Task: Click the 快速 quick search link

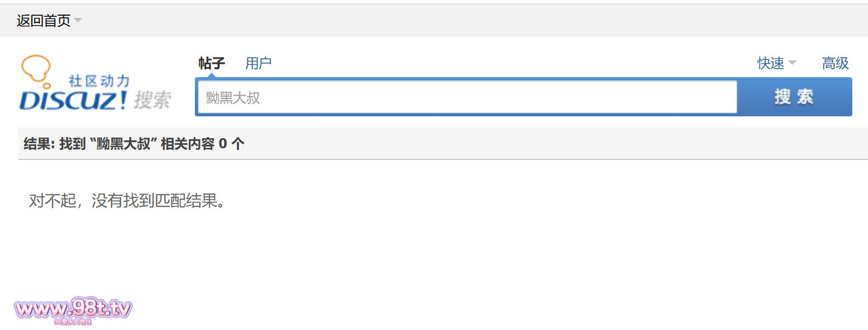Action: tap(771, 63)
